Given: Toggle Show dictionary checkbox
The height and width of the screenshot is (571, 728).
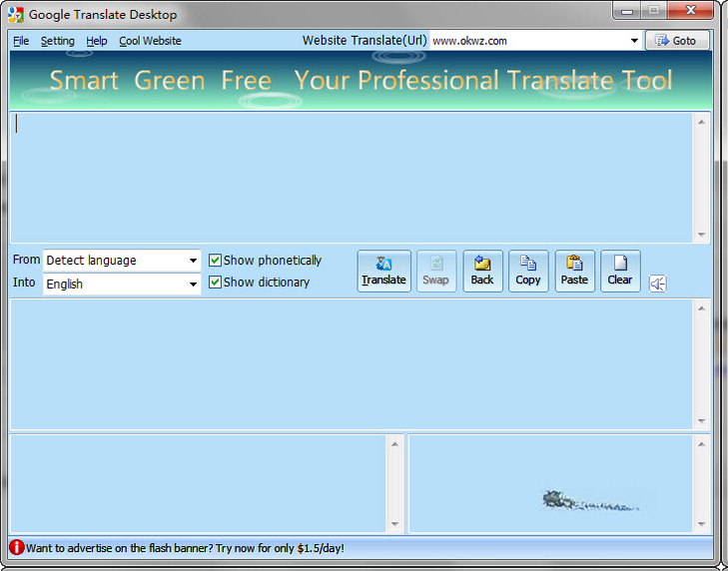Looking at the screenshot, I should (x=215, y=282).
